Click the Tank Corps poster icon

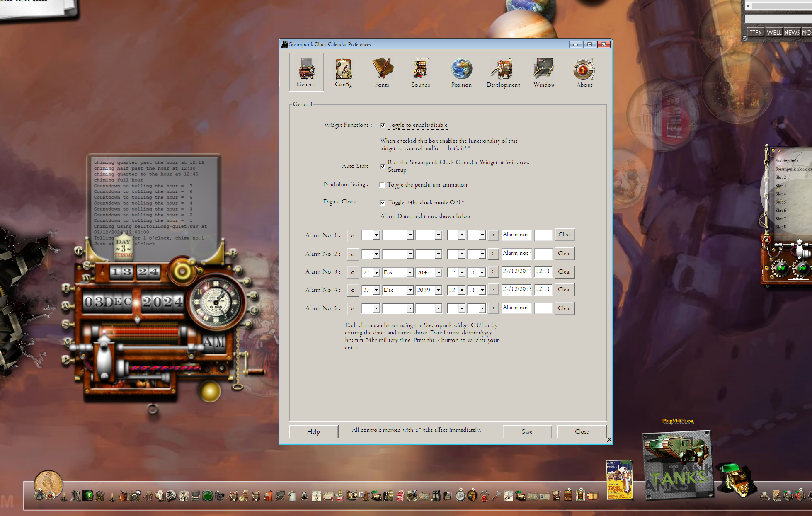pyautogui.click(x=619, y=480)
